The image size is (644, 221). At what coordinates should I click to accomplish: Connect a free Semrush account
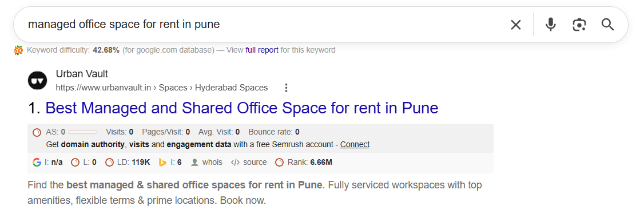click(355, 145)
